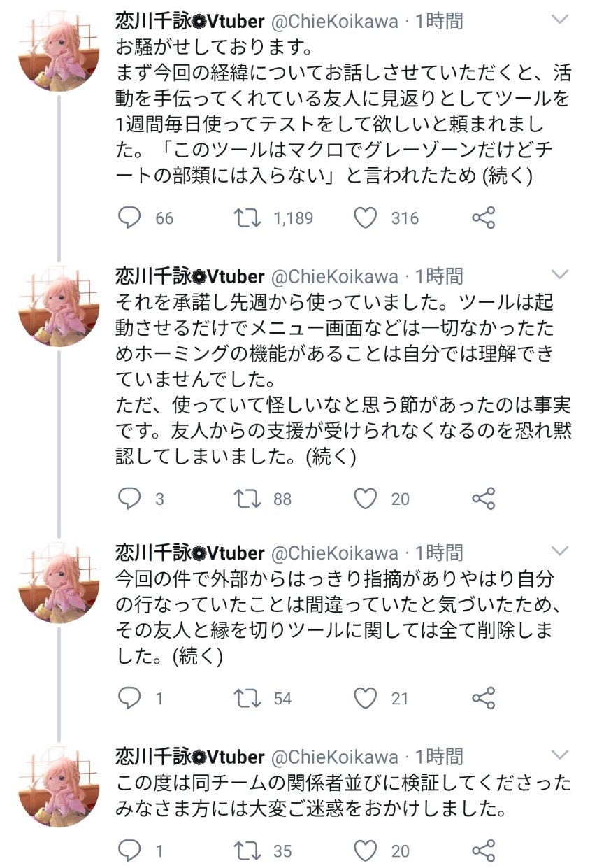590x868 pixels.
Task: Retweet the second tweet showing 88 retweets
Action: click(x=247, y=499)
